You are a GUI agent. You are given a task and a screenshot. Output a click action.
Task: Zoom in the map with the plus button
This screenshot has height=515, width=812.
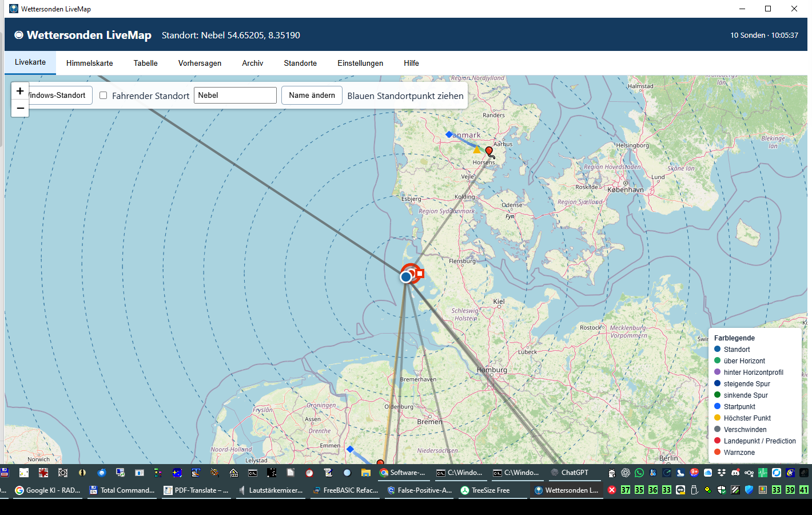(x=20, y=92)
